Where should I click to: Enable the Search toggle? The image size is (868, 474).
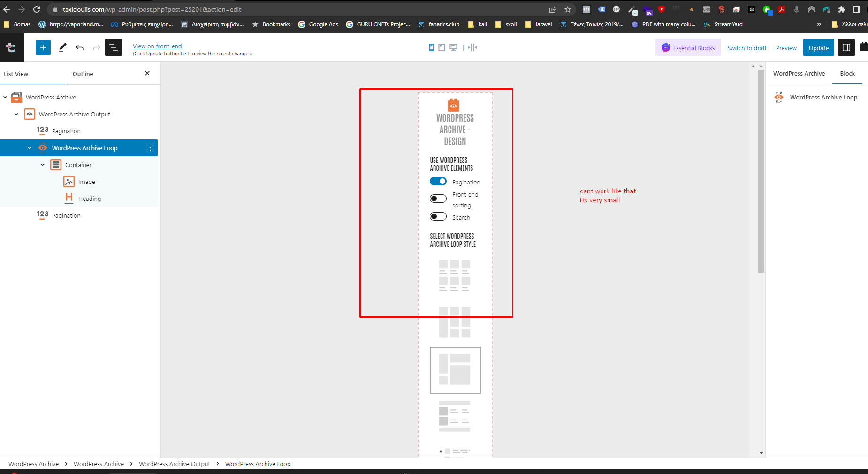coord(438,216)
